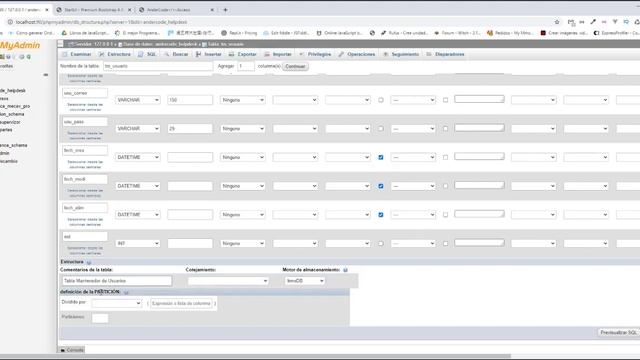Image resolution: width=640 pixels, height=360 pixels.
Task: Open the collation dropdown in the fech_elim row
Action: (295, 215)
